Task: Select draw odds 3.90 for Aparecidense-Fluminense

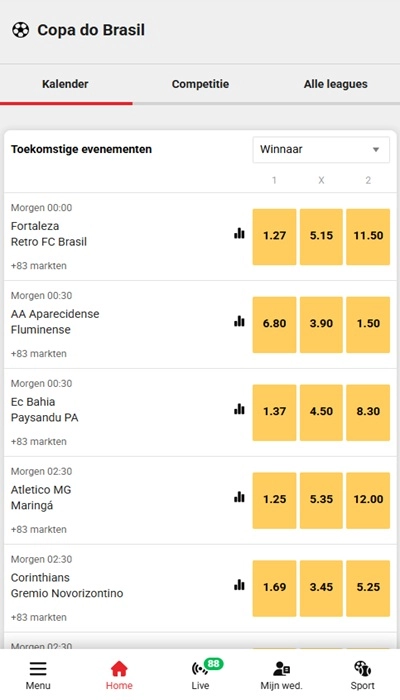Action: pos(321,325)
